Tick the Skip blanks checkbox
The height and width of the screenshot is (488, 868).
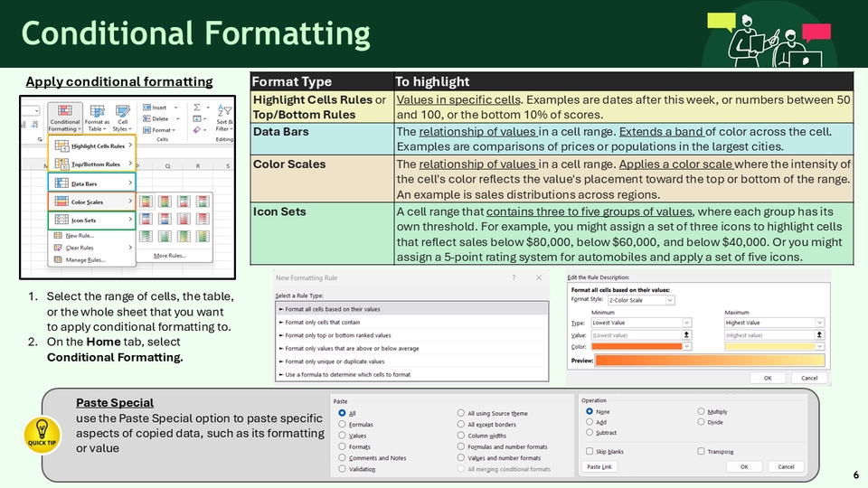pos(590,451)
